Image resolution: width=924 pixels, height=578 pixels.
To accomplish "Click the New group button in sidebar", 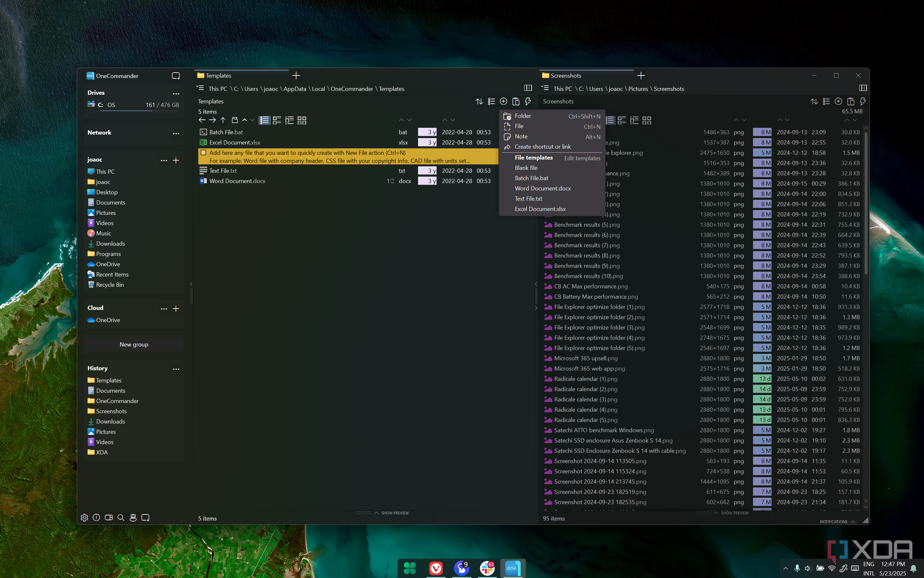I will tap(134, 345).
